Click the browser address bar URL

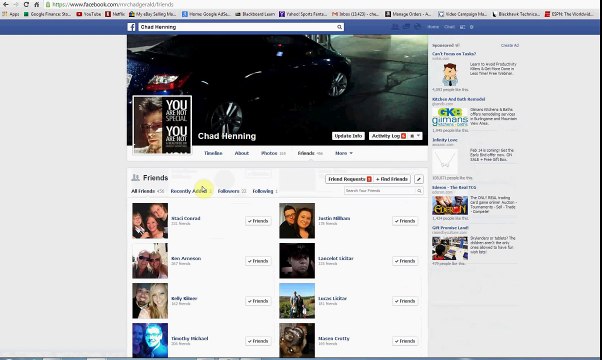113,4
